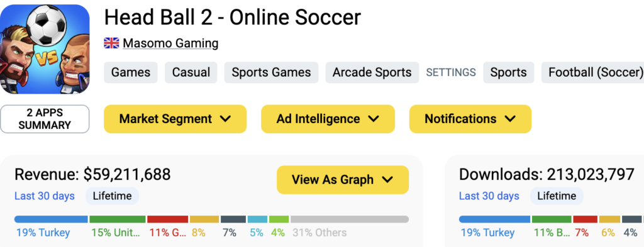Image resolution: width=644 pixels, height=247 pixels.
Task: Click the Sports settings tag
Action: pyautogui.click(x=508, y=73)
